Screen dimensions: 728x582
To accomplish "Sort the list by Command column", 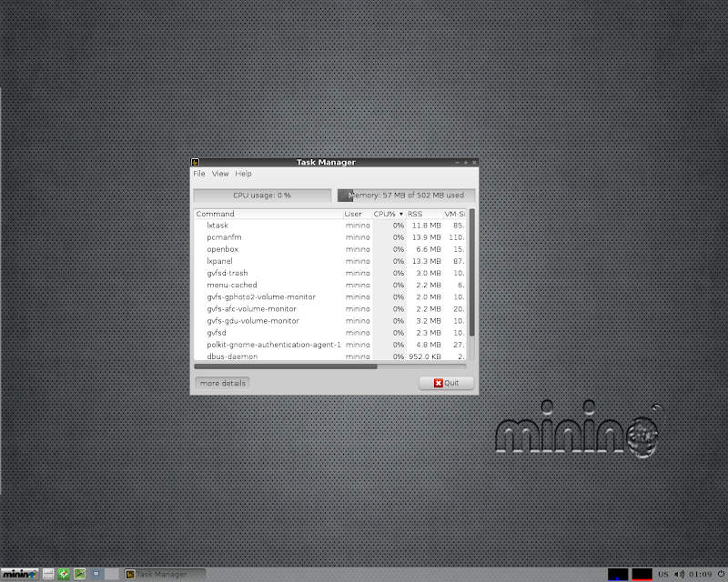I will point(268,214).
